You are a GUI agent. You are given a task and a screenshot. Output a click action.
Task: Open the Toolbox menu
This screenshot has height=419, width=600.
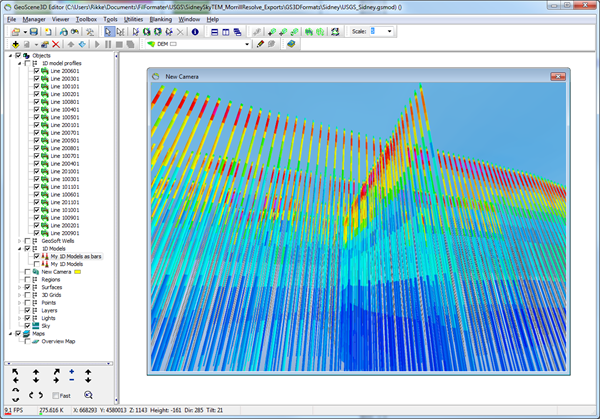point(86,19)
